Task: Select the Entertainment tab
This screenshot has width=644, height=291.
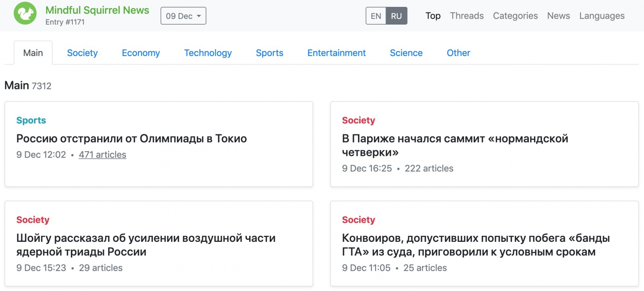Action: click(336, 53)
